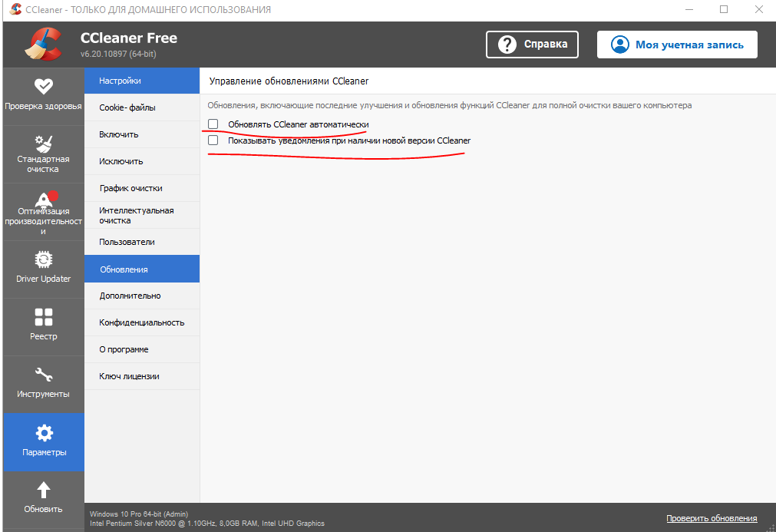Open the Ключ лицензии section
The width and height of the screenshot is (776, 532).
[142, 376]
